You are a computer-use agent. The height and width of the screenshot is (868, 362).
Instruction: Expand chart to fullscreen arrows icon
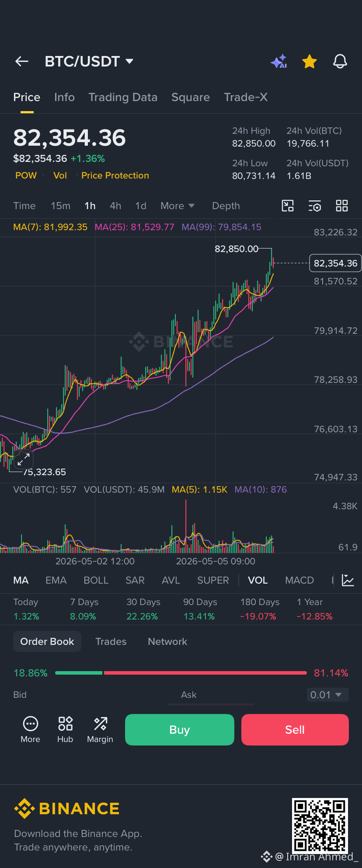pyautogui.click(x=23, y=459)
